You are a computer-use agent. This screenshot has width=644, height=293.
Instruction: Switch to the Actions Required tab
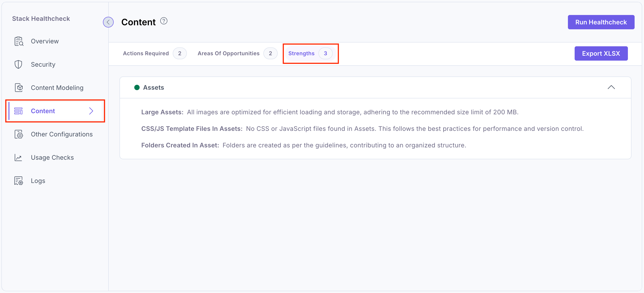[x=146, y=53]
